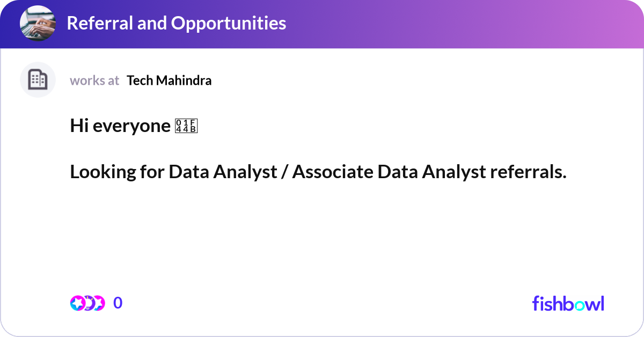The image size is (644, 337).
Task: Click the rightmost partially hidden star reaction
Action: tap(100, 303)
